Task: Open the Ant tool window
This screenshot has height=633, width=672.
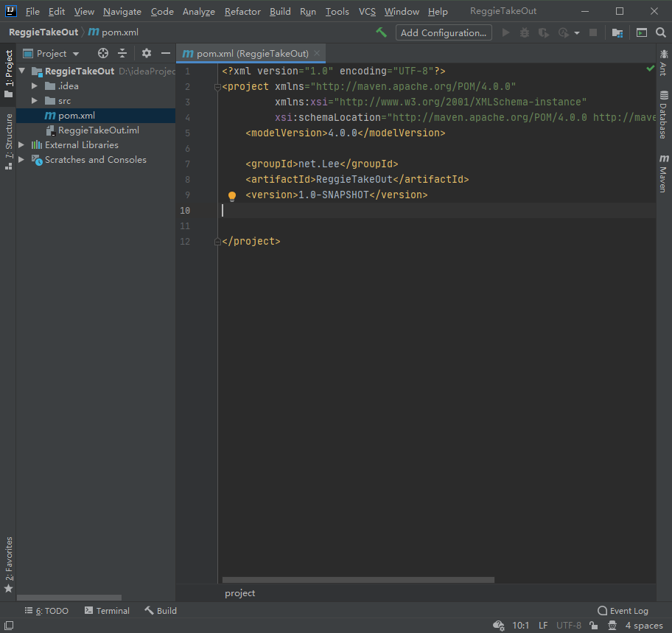Action: [663, 63]
